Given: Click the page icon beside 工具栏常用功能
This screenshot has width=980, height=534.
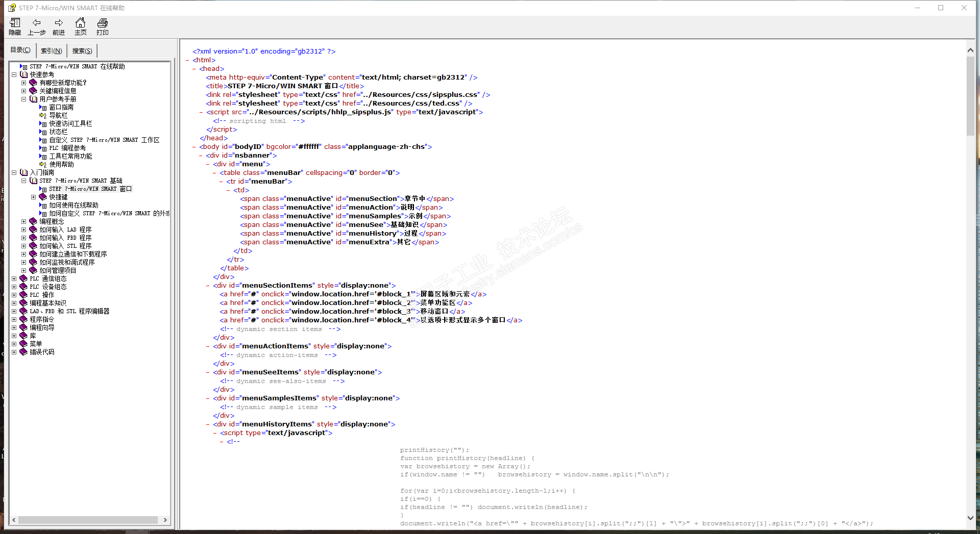Looking at the screenshot, I should coord(43,156).
